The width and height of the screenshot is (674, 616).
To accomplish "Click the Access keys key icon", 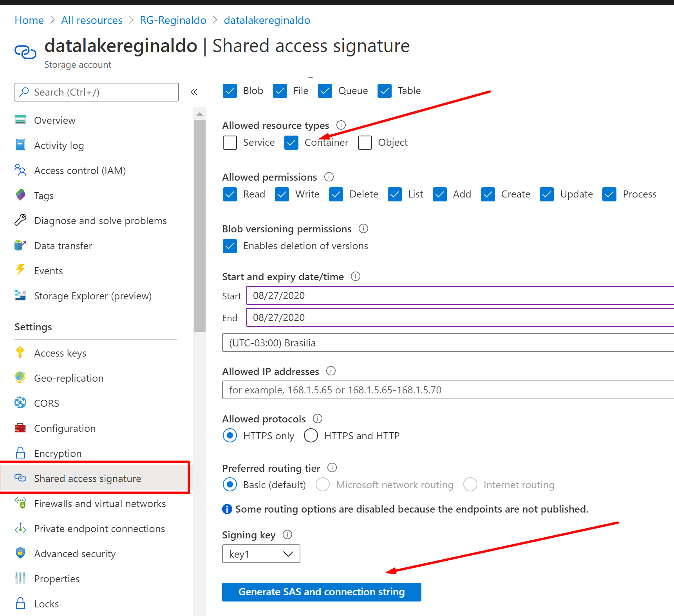I will point(20,353).
